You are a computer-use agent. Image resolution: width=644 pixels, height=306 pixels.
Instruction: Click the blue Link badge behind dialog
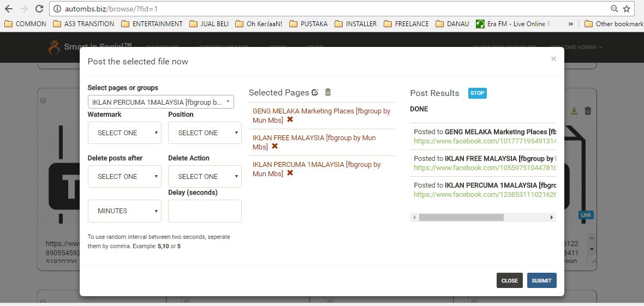[586, 215]
